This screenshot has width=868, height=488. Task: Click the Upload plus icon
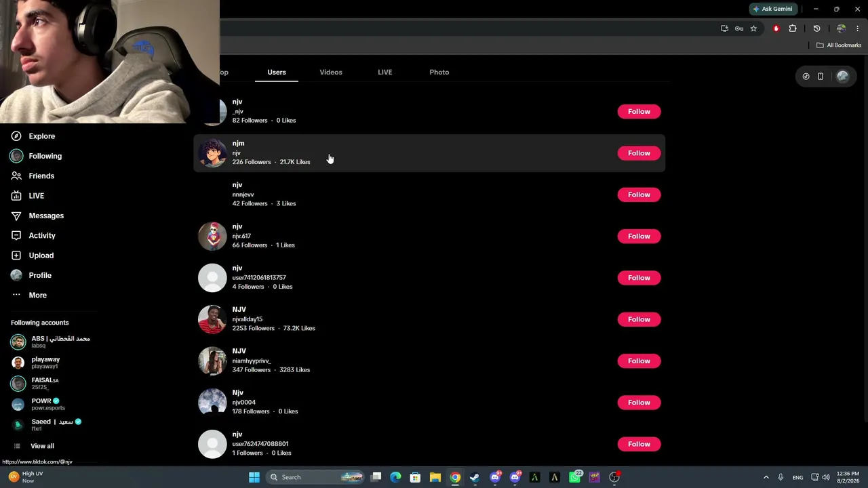16,256
